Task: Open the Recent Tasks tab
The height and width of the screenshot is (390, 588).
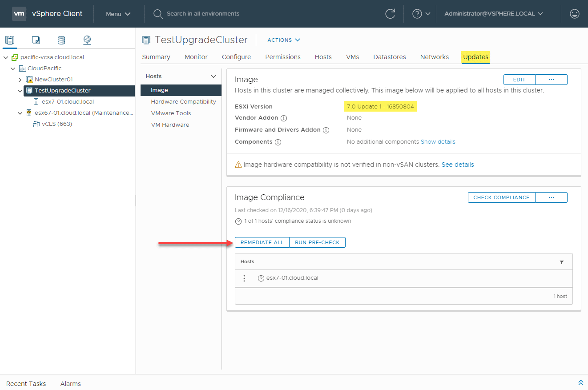Action: 26,384
